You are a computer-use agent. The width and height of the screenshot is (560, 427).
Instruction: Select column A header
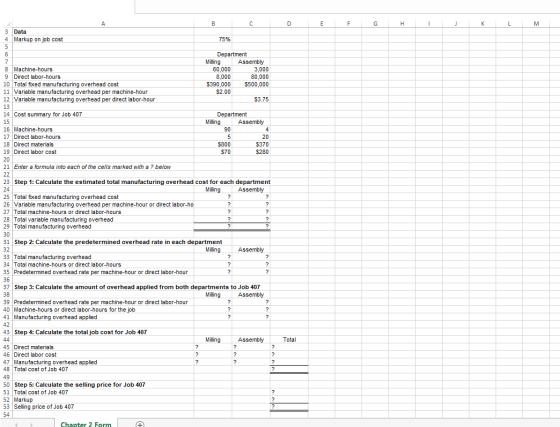point(103,24)
